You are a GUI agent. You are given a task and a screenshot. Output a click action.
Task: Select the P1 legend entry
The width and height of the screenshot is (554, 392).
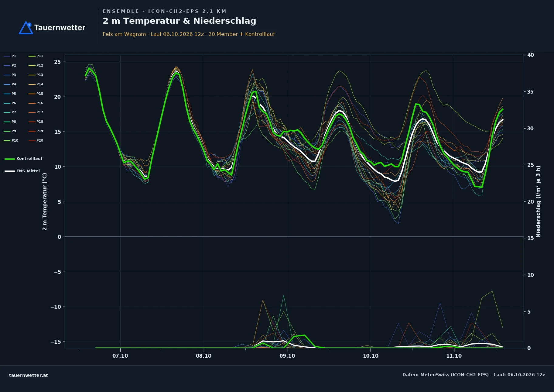point(10,56)
